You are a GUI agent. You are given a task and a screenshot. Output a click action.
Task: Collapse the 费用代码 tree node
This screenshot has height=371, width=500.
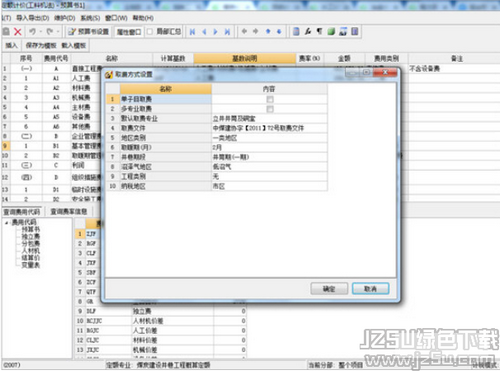[x=6, y=222]
